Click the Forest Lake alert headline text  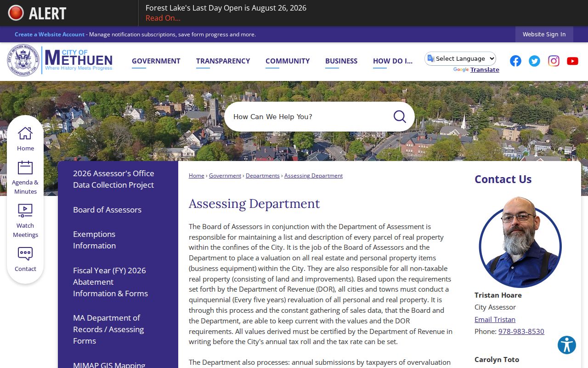click(226, 8)
